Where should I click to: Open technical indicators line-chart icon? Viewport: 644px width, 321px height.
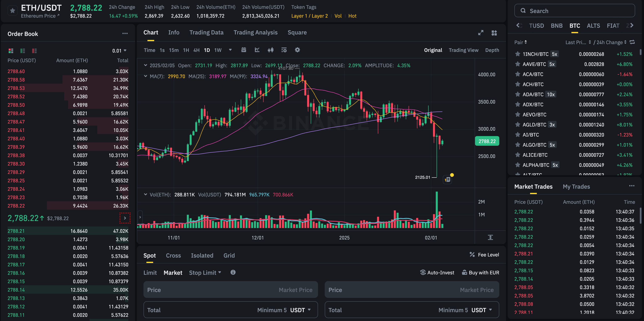tap(257, 50)
